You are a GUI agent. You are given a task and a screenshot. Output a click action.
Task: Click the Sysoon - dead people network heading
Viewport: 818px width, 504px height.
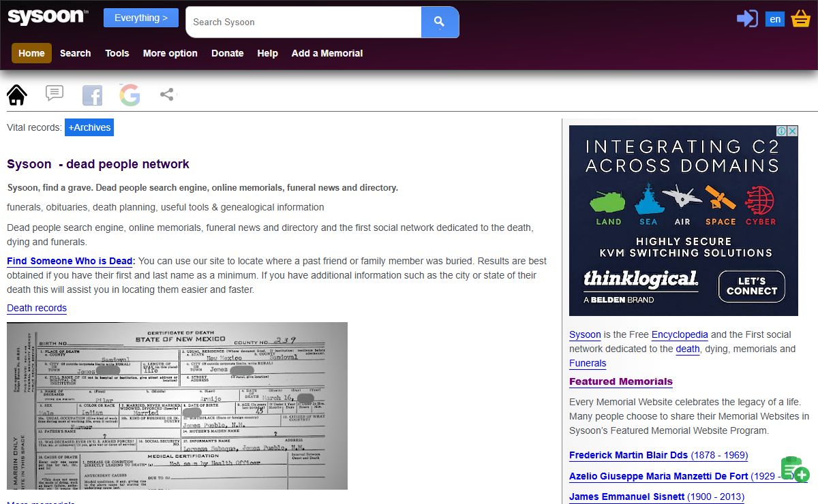(98, 164)
